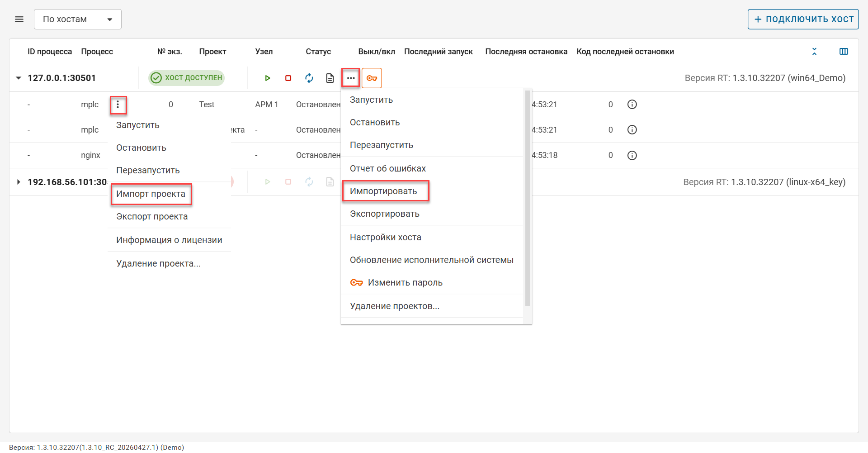Click the 'Последняя остановка' column header
The width and height of the screenshot is (868, 453).
click(526, 52)
